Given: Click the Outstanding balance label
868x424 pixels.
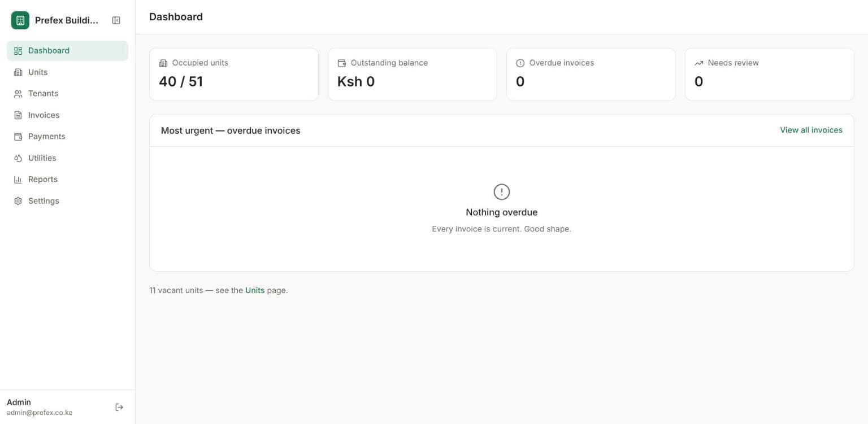Looking at the screenshot, I should coord(389,63).
